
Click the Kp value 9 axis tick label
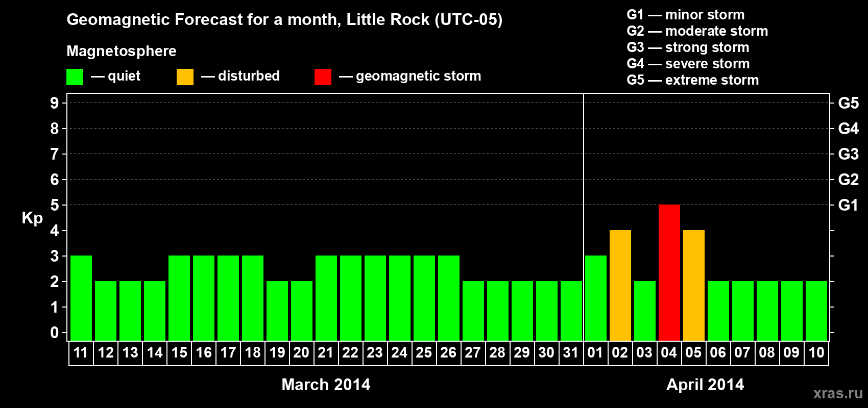click(55, 103)
